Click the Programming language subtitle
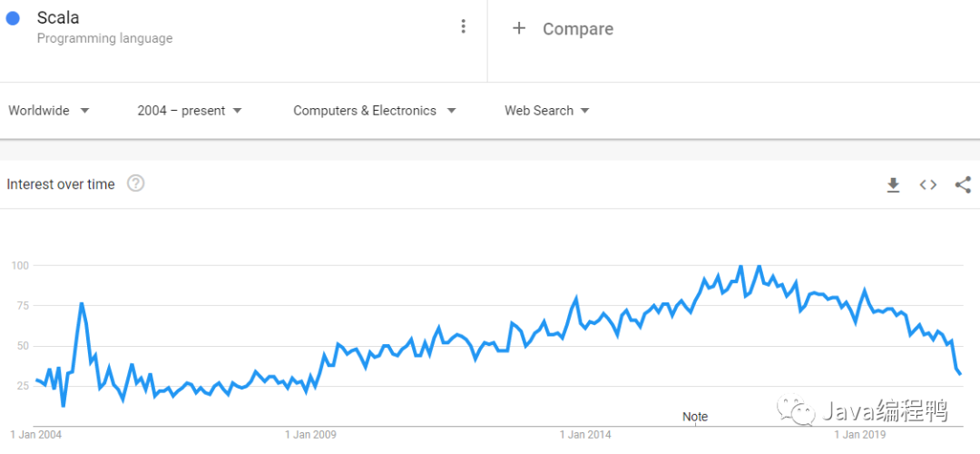Screen dimensions: 980x454 pos(104,38)
